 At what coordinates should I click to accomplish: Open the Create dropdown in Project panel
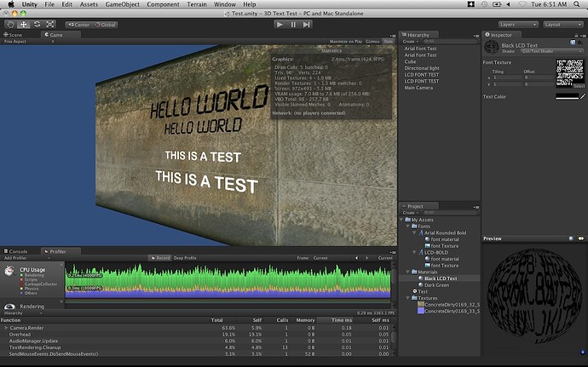[411, 213]
